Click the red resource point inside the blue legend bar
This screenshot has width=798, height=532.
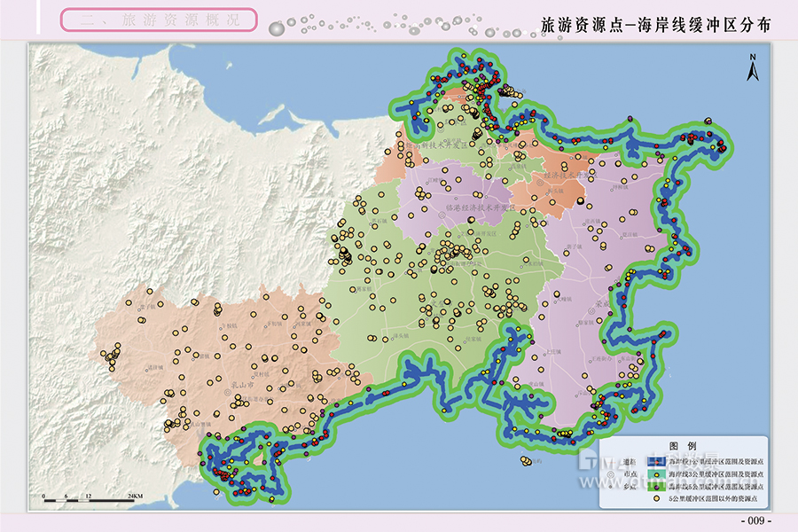click(656, 461)
